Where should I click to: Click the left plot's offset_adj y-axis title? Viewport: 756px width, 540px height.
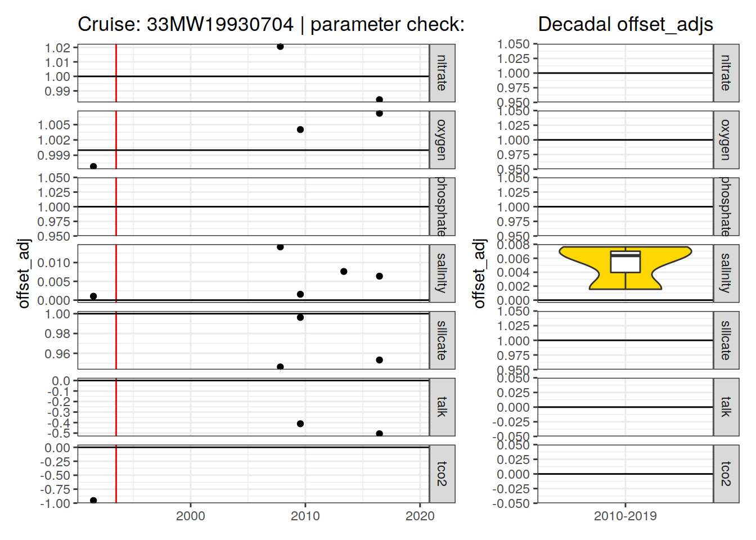pos(24,273)
